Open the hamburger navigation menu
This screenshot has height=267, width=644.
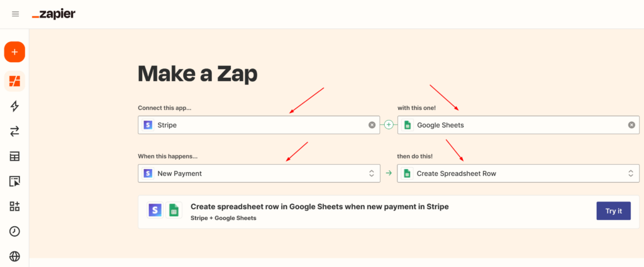click(x=15, y=14)
